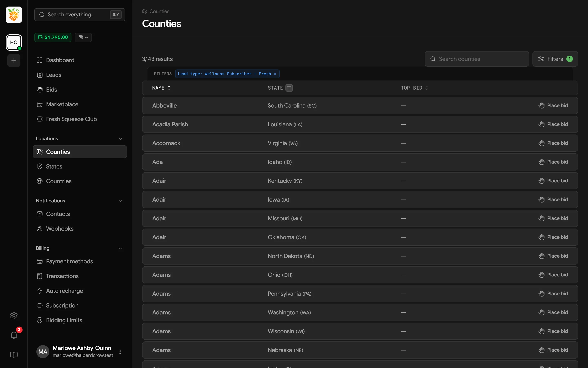
Task: Open Webhooks page
Action: tap(80, 229)
